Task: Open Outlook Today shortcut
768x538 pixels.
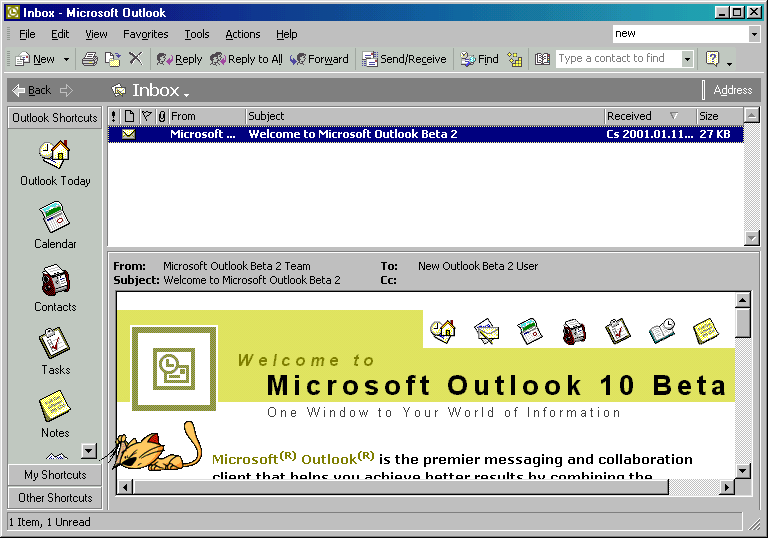Action: [x=55, y=164]
